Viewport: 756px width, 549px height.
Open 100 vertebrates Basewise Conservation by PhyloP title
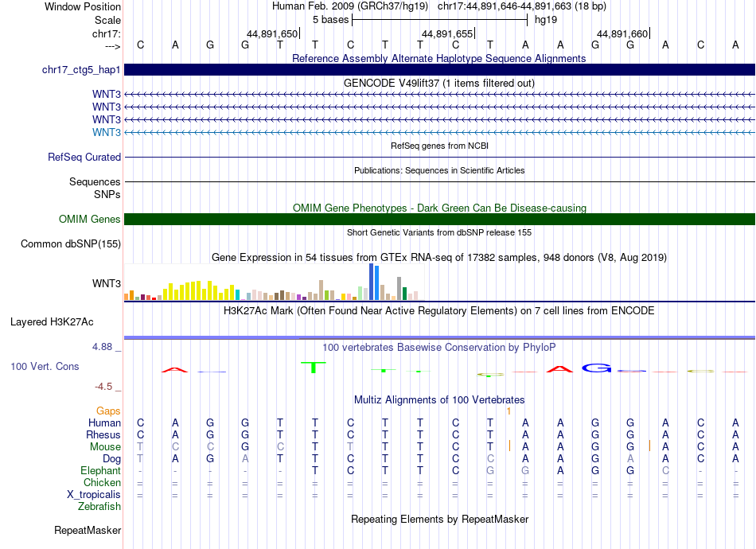point(439,348)
